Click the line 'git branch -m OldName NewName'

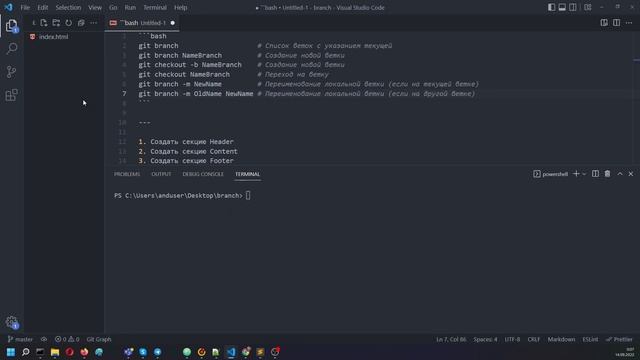click(x=196, y=94)
